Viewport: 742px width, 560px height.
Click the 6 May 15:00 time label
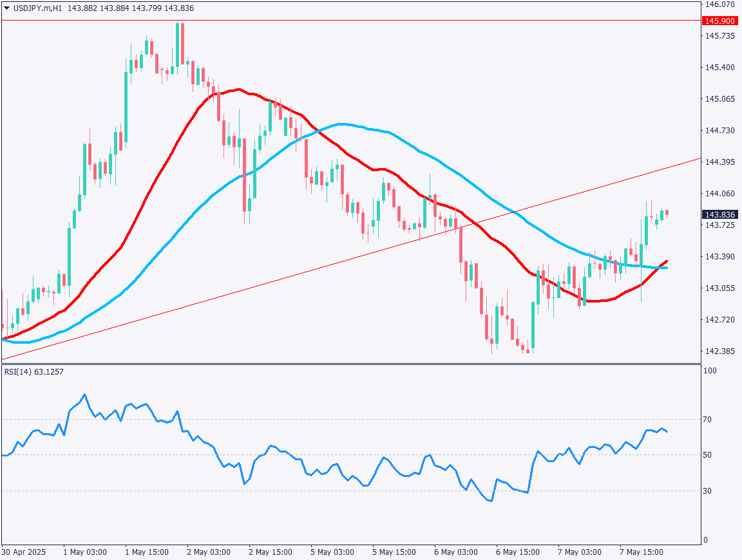coord(517,552)
